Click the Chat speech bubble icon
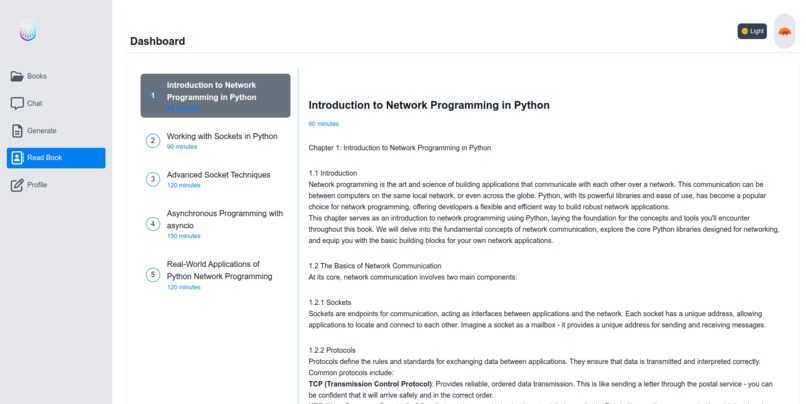806x404 pixels. (17, 103)
